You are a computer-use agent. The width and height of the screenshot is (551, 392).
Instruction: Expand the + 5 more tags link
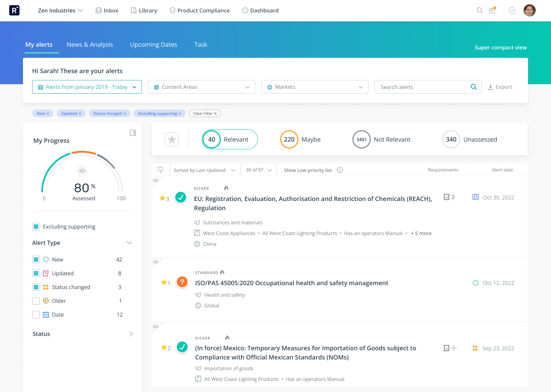[421, 233]
